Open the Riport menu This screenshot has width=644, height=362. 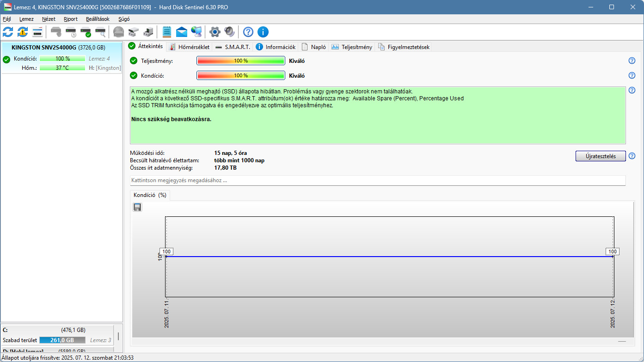pyautogui.click(x=71, y=19)
